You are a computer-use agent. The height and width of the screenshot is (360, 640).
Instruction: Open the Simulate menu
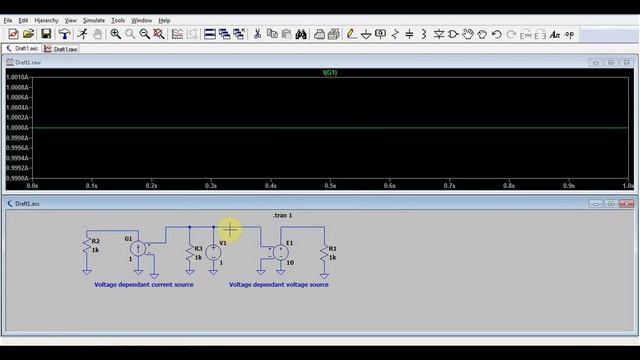[x=94, y=20]
